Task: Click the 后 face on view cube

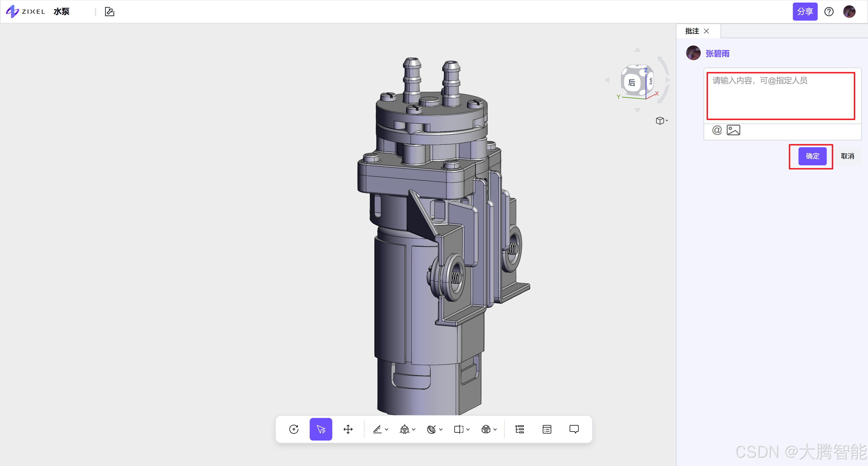Action: point(632,83)
